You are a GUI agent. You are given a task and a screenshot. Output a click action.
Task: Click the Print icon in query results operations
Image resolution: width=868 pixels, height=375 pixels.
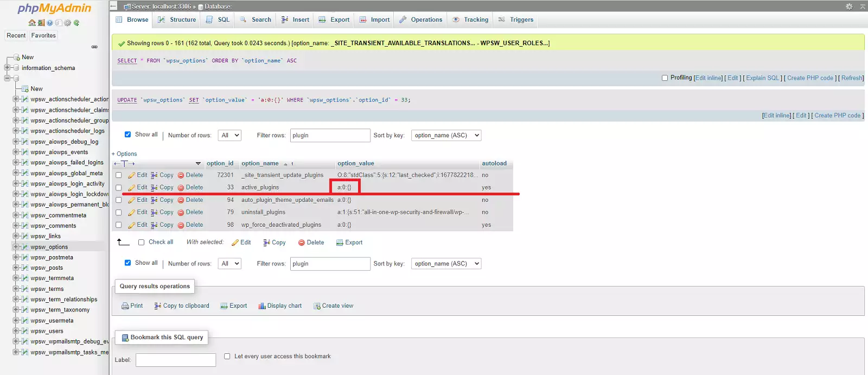point(125,306)
